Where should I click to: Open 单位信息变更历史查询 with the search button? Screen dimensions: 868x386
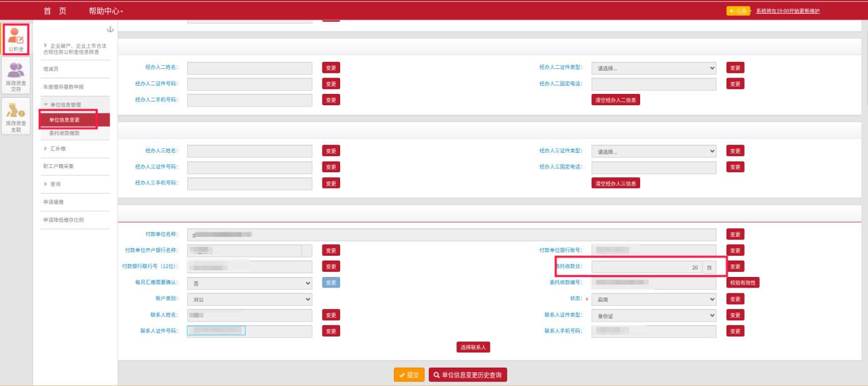pos(468,375)
